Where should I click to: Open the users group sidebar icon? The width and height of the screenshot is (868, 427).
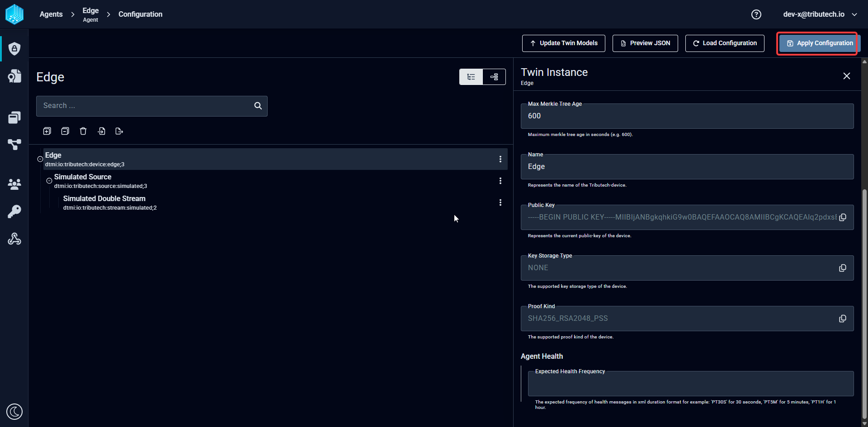(x=14, y=184)
